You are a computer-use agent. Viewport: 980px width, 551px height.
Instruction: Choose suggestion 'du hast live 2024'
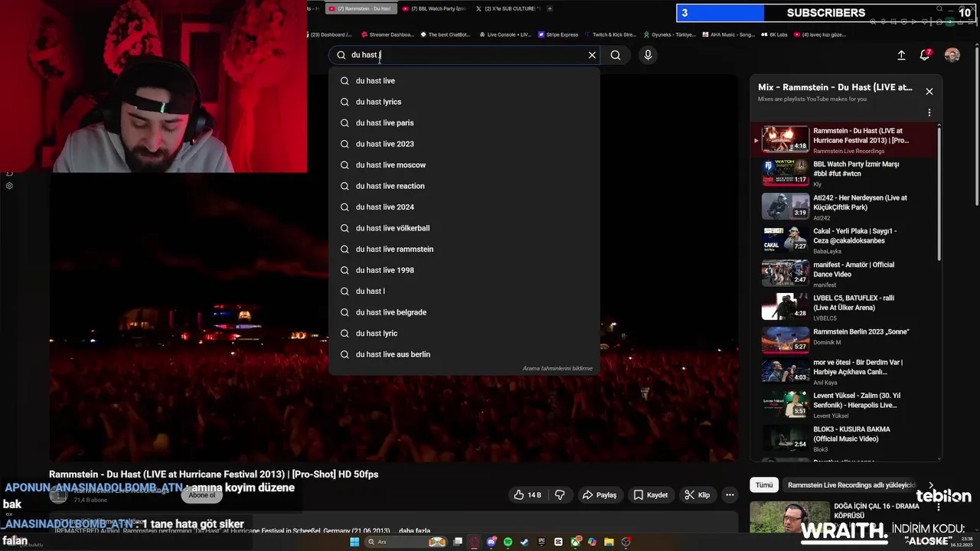[464, 207]
